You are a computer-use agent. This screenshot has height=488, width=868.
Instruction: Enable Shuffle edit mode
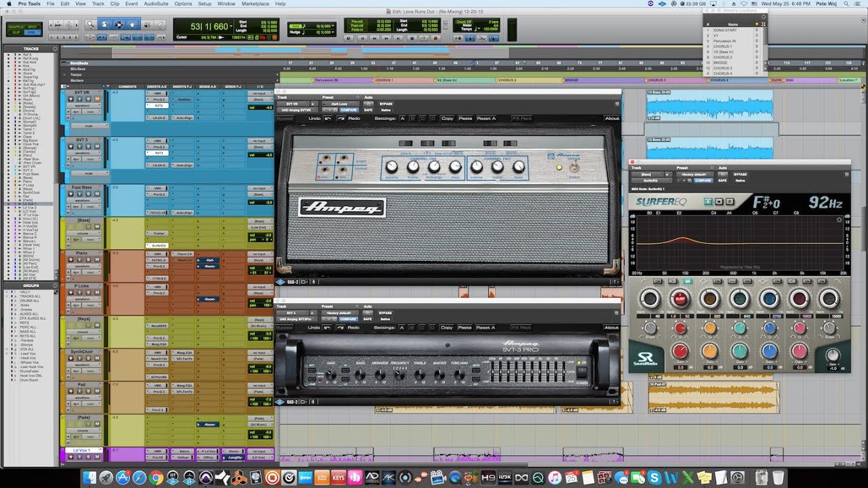(15, 26)
